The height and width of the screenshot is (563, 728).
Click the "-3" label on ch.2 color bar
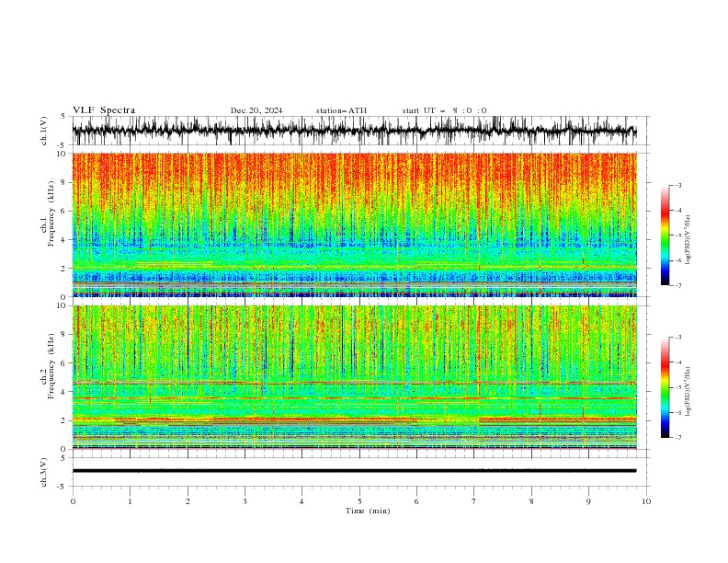[678, 338]
